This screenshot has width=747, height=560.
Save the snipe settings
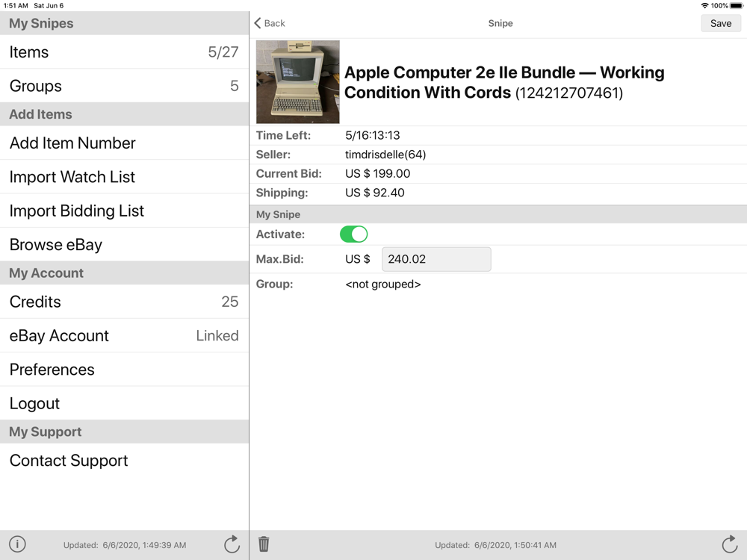(x=721, y=23)
